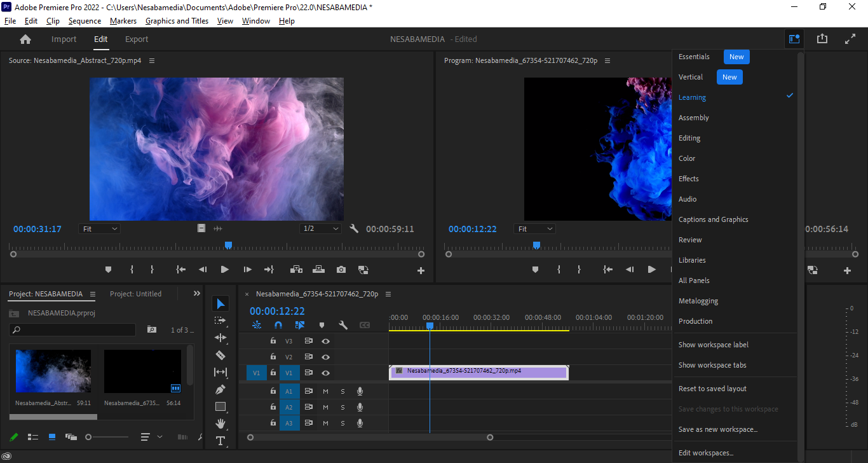Screen dimensions: 868x463
Task: Select the Nesabamedia_Abstract clip thumbnail
Action: [x=53, y=371]
